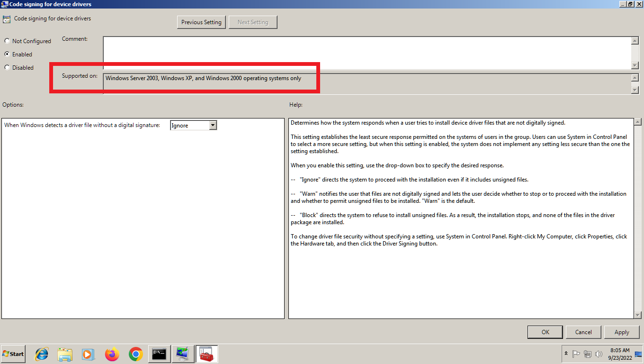Click the network connection tray icon

tap(588, 354)
